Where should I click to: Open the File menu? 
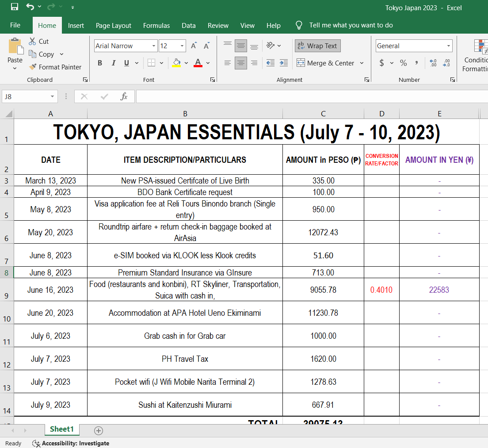15,25
